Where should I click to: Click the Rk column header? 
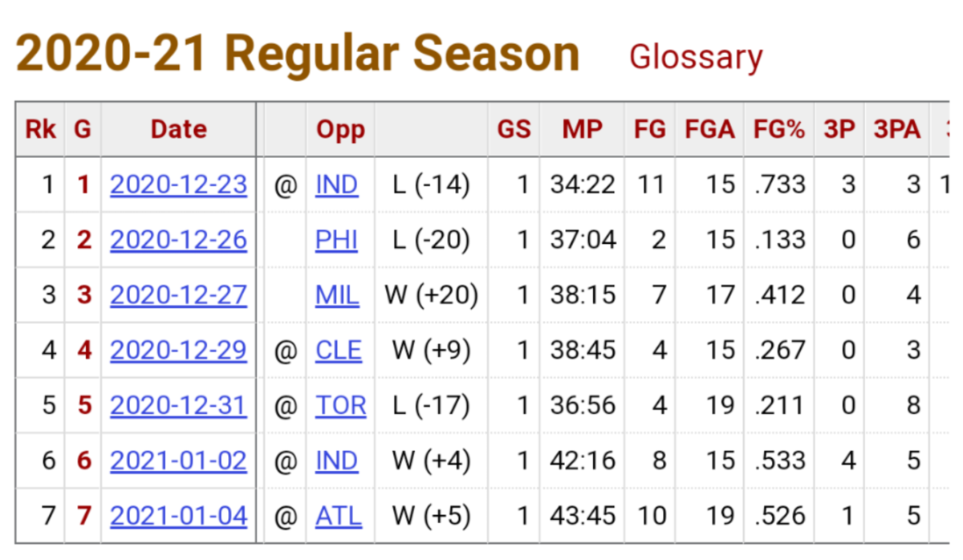[x=40, y=129]
